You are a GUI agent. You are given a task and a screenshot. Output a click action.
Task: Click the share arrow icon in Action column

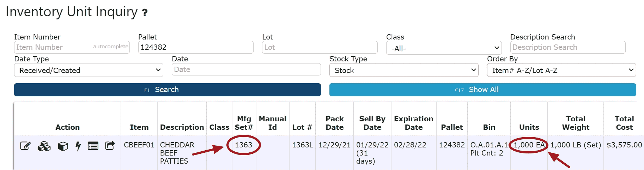pos(110,145)
